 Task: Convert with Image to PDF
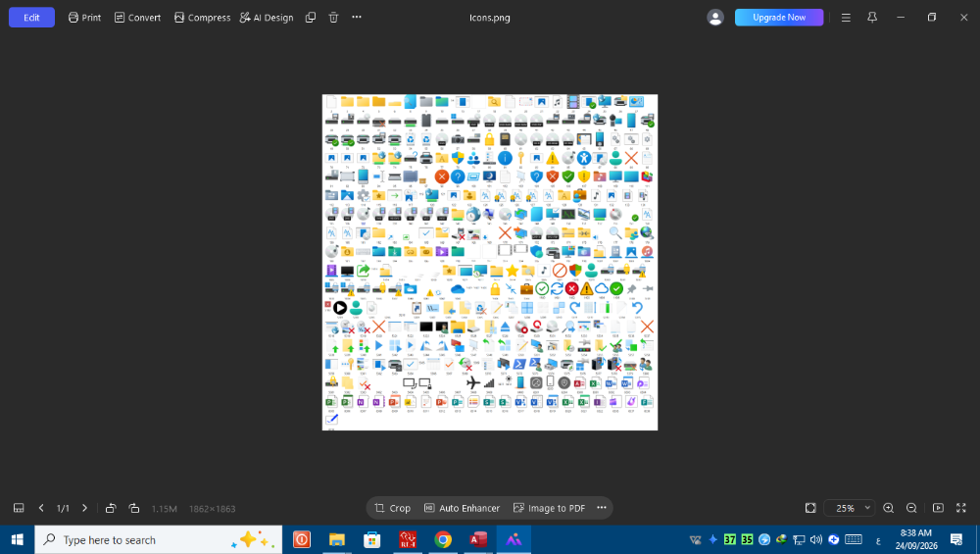[x=550, y=508]
